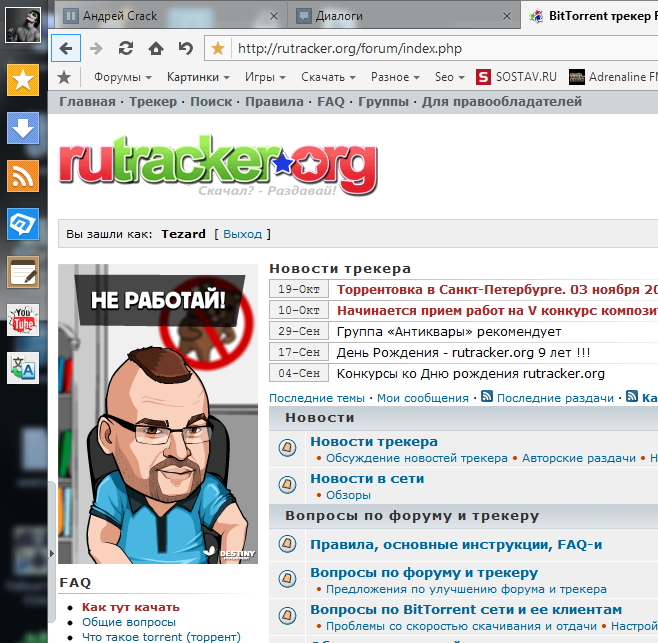Expand the Скачать bookmarks folder
This screenshot has width=658, height=643.
[x=328, y=77]
